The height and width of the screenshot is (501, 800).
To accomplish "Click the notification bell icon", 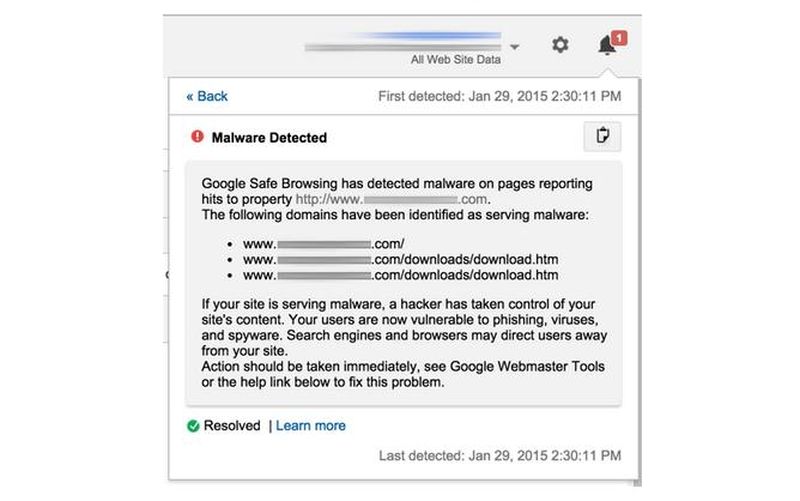I will point(606,46).
